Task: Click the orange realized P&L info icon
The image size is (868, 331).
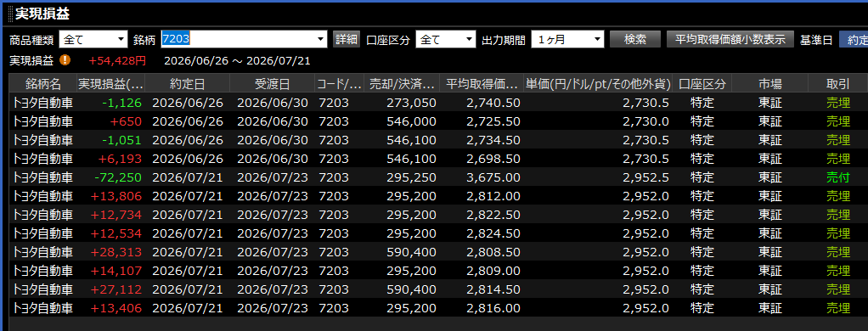Action: [x=65, y=59]
